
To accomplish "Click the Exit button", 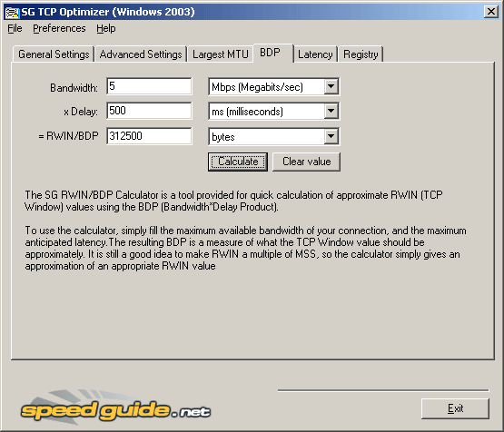I will click(x=455, y=408).
